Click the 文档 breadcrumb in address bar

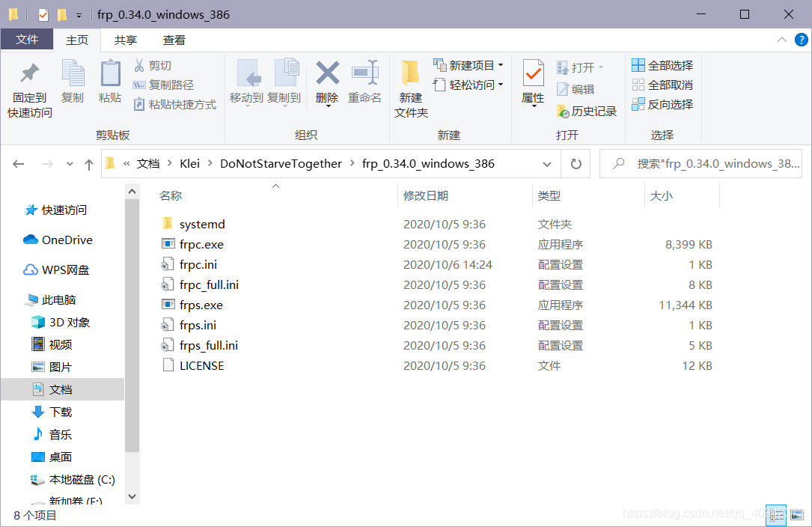click(148, 164)
